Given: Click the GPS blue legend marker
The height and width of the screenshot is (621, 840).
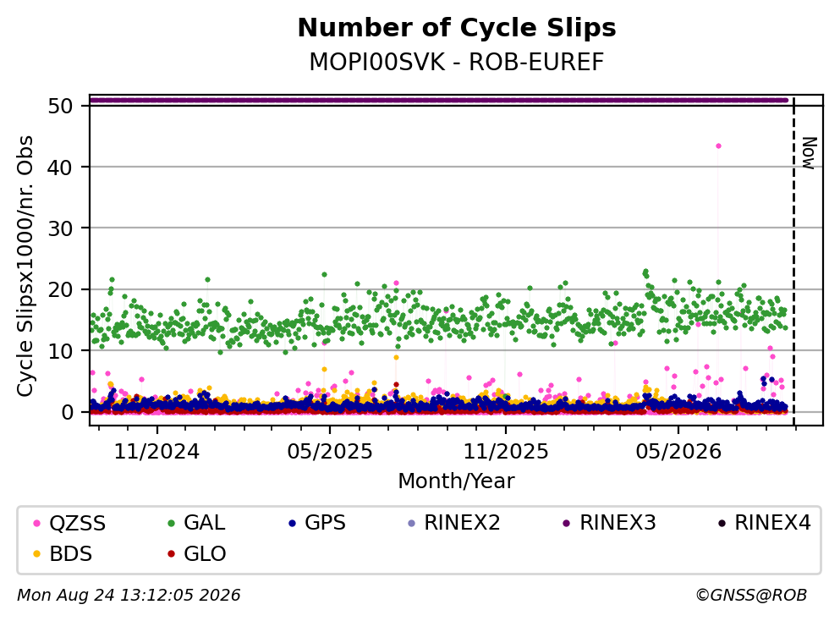Looking at the screenshot, I should click(x=292, y=523).
